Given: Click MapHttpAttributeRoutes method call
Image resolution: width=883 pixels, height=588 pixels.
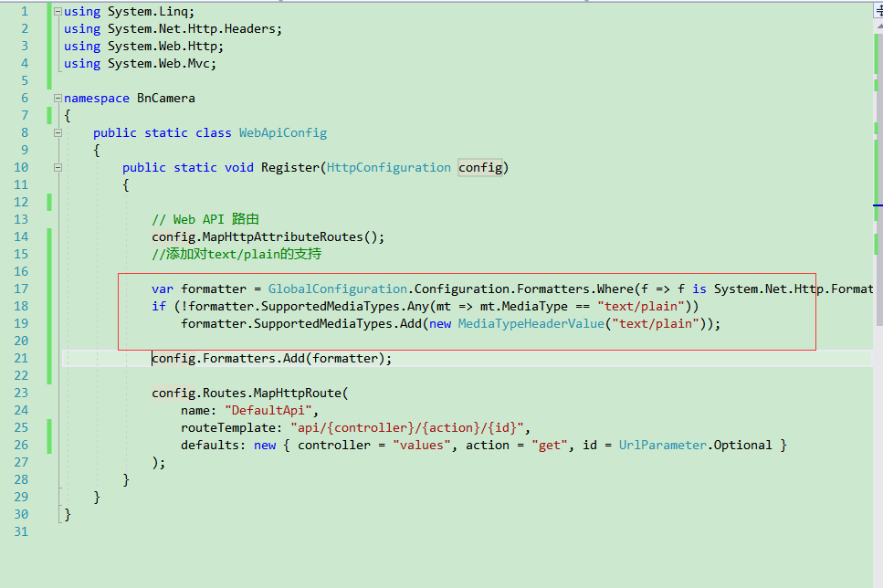Looking at the screenshot, I should tap(283, 237).
